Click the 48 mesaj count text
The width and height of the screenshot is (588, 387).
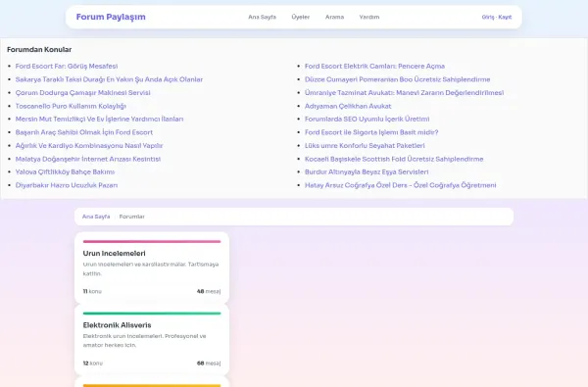[209, 291]
